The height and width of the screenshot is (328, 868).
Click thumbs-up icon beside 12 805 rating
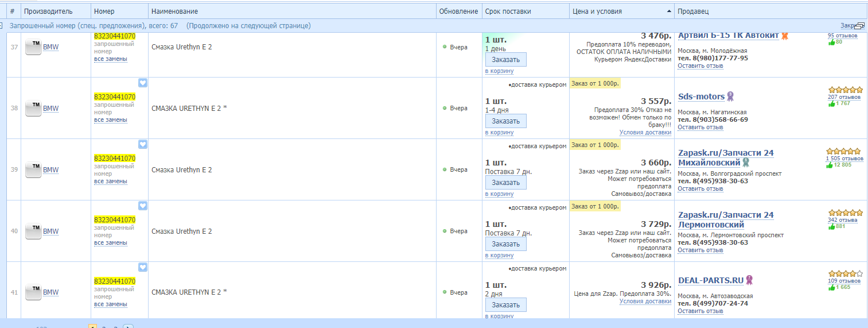point(829,165)
